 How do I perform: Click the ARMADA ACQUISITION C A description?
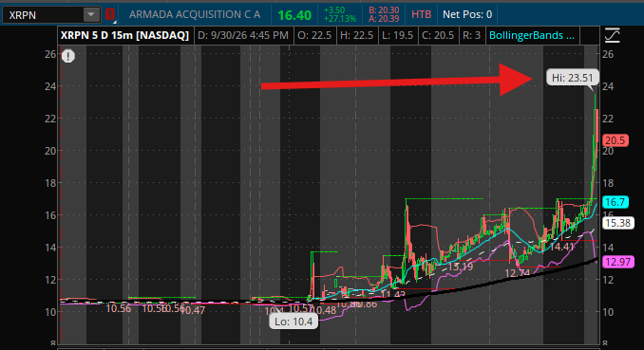195,15
